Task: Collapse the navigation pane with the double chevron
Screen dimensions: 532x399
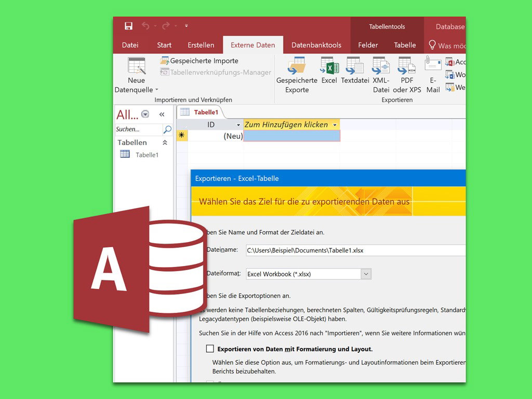Action: (162, 114)
